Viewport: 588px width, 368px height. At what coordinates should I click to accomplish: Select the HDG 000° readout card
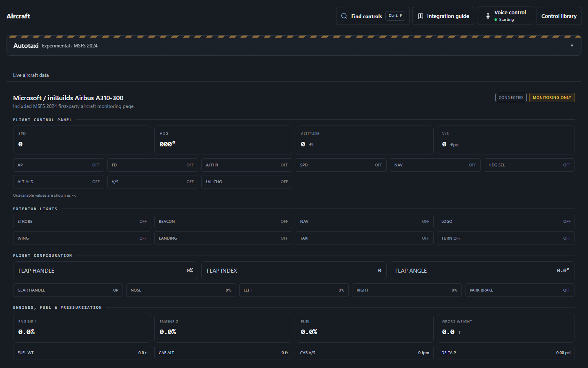tap(223, 140)
